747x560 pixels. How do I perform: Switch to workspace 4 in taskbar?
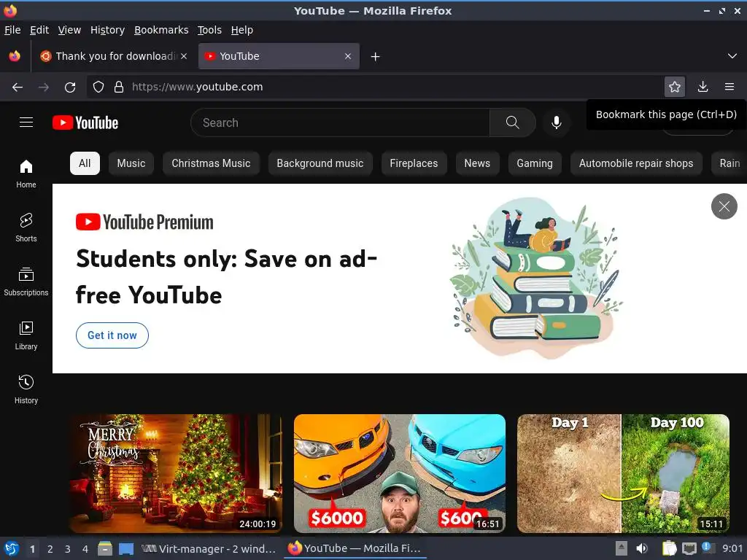click(x=85, y=549)
